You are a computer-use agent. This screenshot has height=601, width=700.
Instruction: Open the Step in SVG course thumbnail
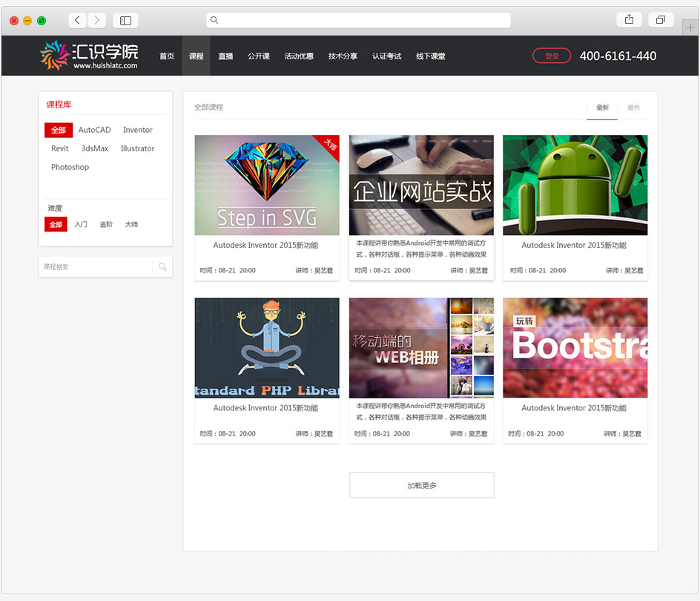(x=267, y=185)
